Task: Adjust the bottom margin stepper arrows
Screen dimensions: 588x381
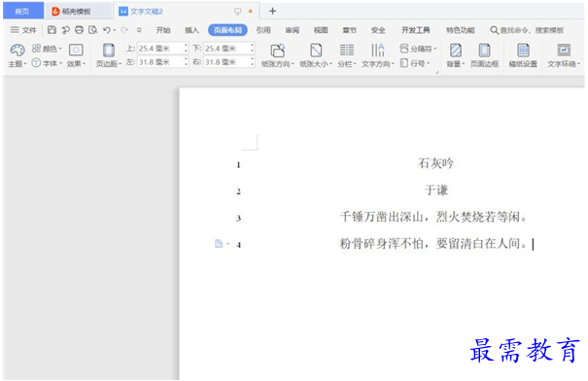Action: (x=252, y=49)
